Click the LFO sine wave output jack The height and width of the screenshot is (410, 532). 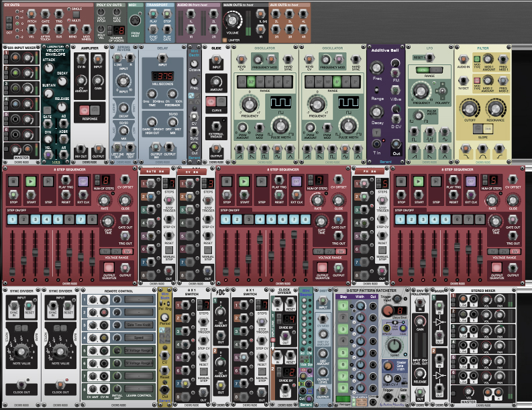coord(445,131)
